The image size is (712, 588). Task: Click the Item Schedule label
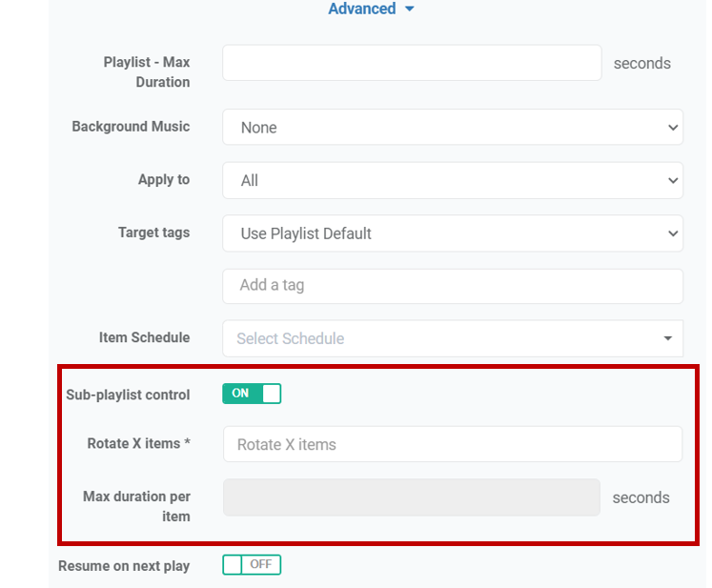[x=144, y=338]
